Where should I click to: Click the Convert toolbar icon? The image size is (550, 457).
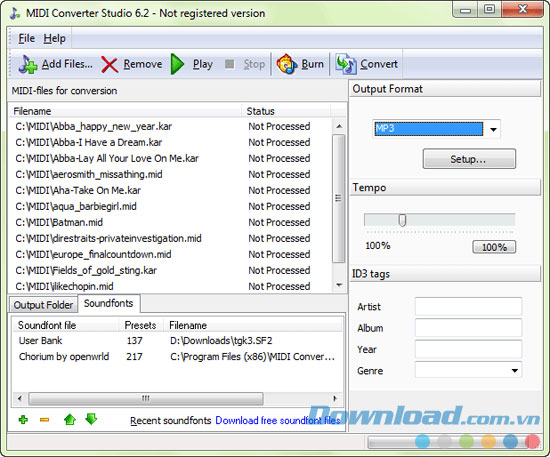coord(346,64)
